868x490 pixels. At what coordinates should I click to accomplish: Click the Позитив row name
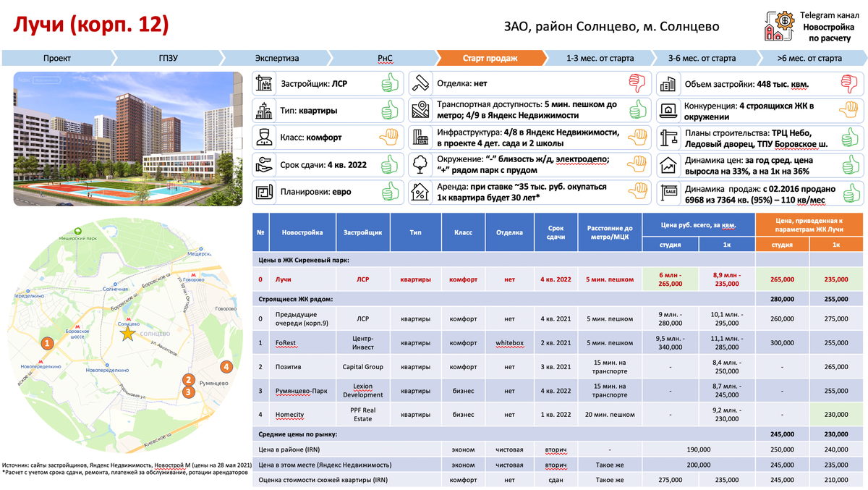289,367
